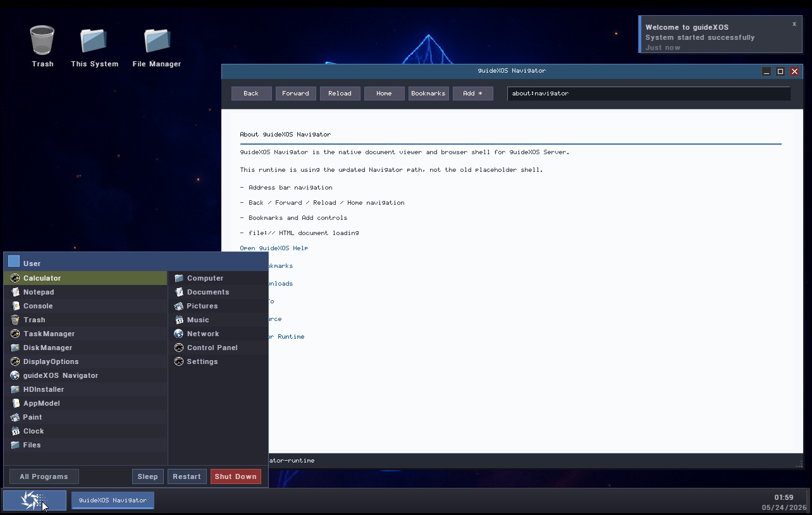Click the DiskManager icon in start menu

click(x=15, y=348)
